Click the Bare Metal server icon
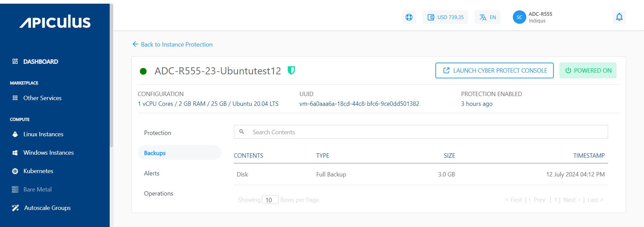The height and width of the screenshot is (227, 644). tap(15, 190)
